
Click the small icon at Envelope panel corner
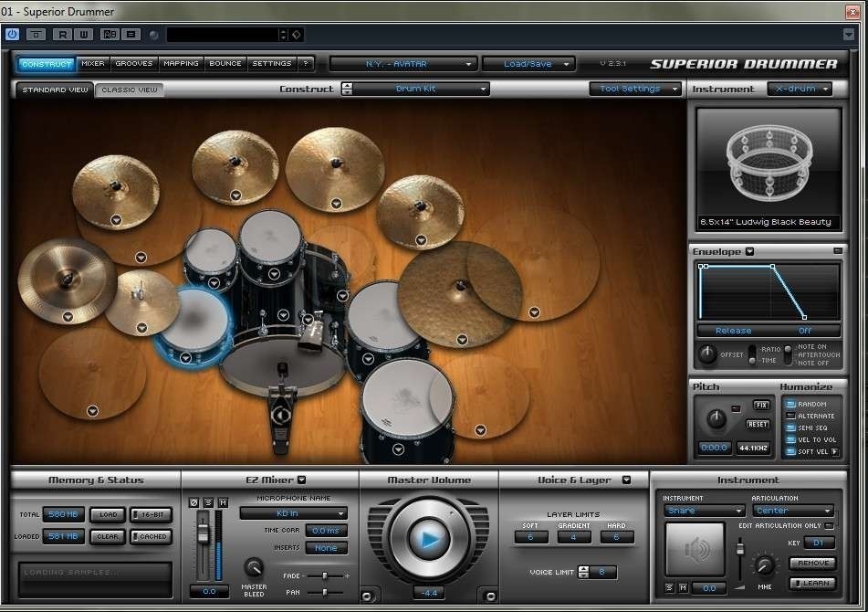point(838,251)
